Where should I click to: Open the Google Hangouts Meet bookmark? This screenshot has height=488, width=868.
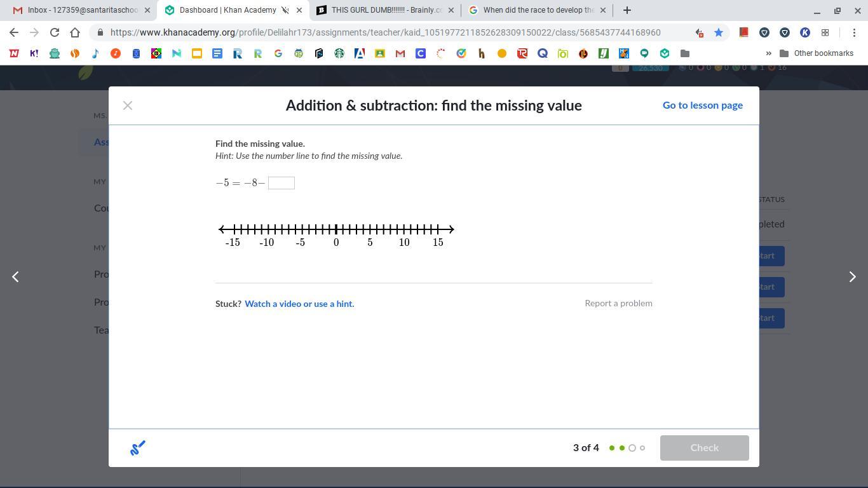[x=644, y=53]
